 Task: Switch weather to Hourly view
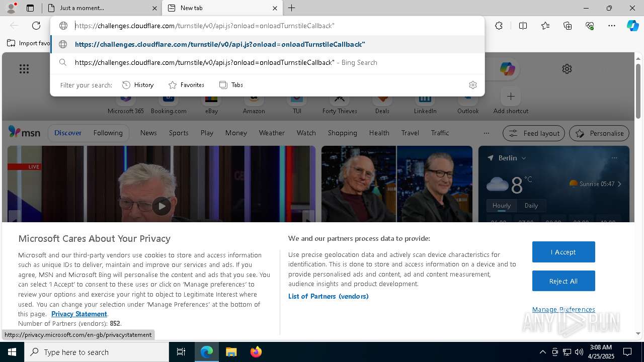tap(501, 206)
